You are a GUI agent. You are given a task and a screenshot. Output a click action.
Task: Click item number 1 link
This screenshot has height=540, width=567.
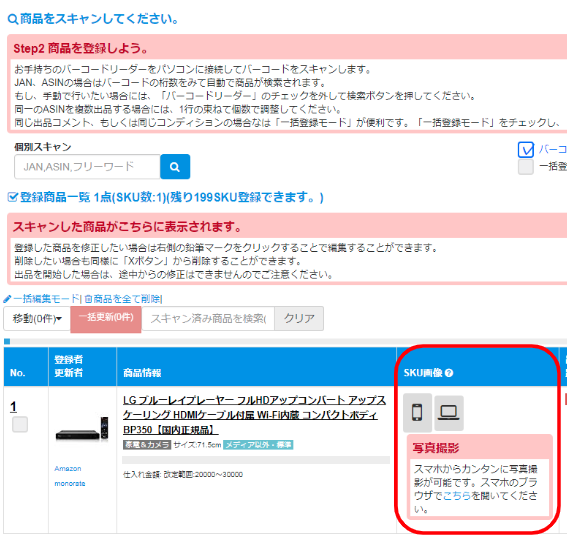point(13,407)
